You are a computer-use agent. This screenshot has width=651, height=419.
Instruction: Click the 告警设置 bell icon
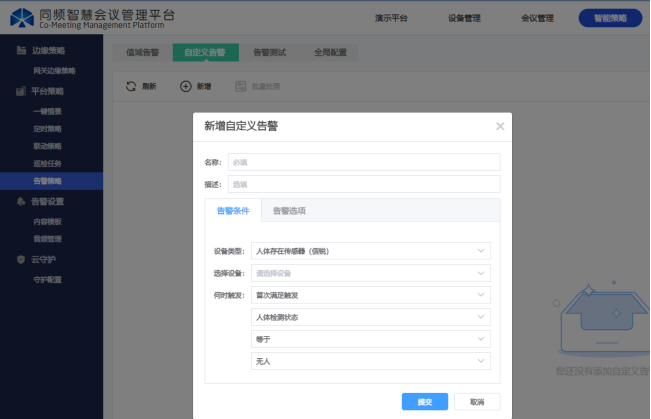[21, 201]
